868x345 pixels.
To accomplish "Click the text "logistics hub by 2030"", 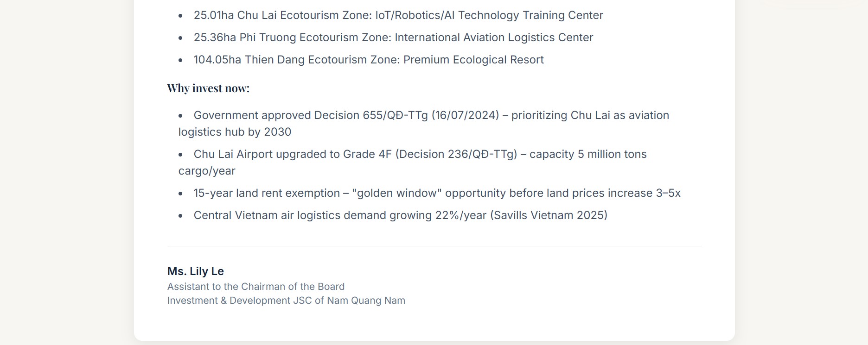I will [235, 132].
